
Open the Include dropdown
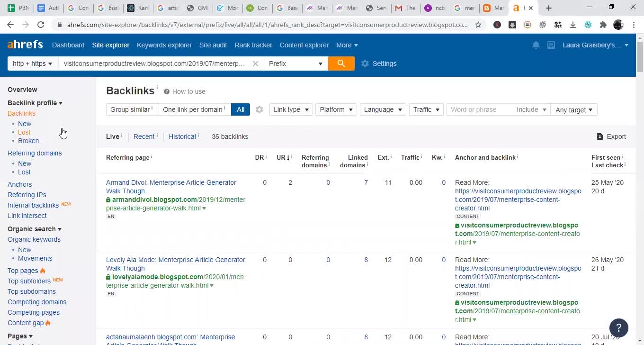click(531, 109)
